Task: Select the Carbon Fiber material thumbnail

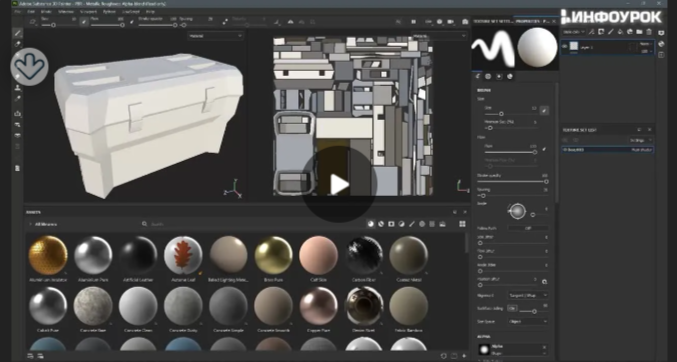Action: [x=365, y=255]
